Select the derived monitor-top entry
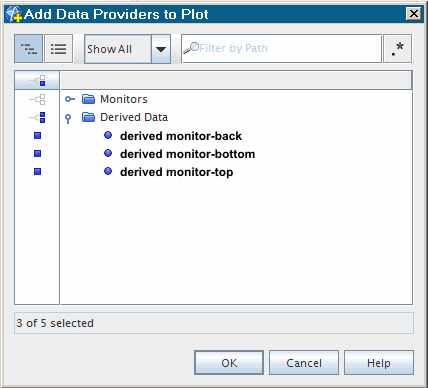Viewport: 428px width, 388px height. click(177, 172)
